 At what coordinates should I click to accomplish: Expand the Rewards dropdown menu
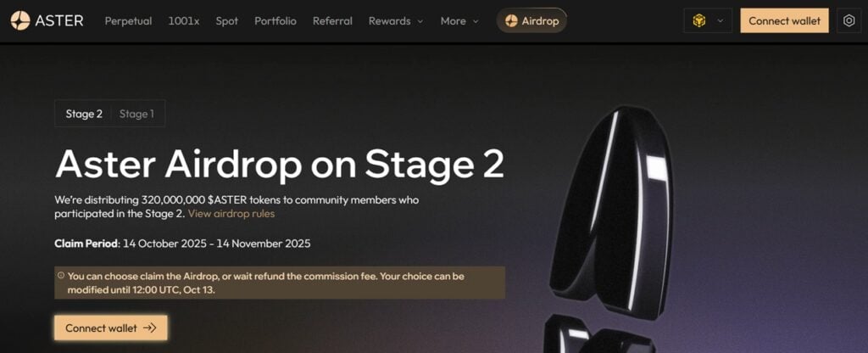pos(396,21)
